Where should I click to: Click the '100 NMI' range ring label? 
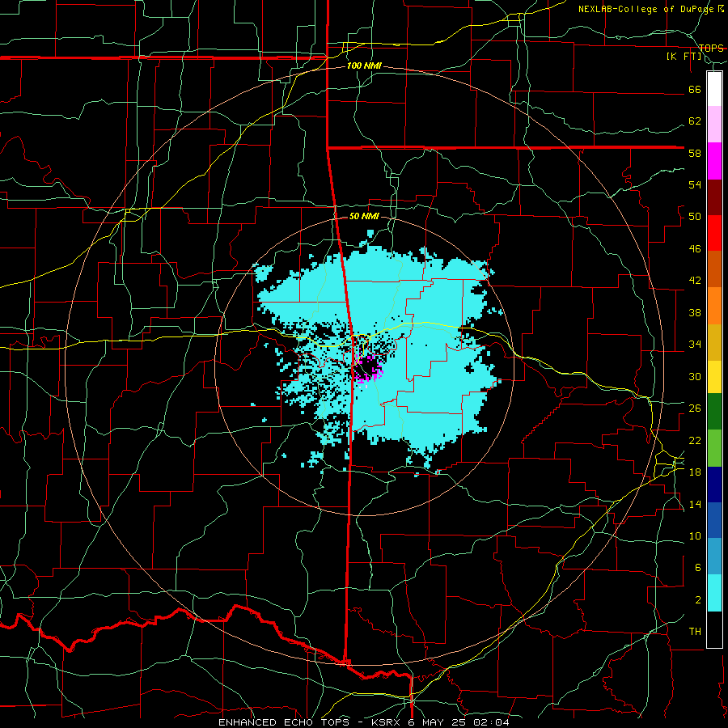pyautogui.click(x=364, y=66)
